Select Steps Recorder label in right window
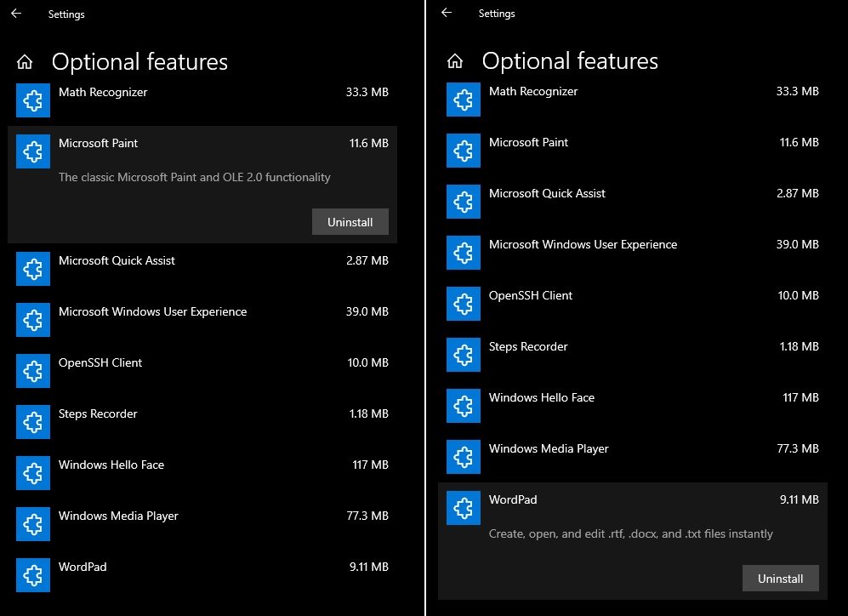Image resolution: width=848 pixels, height=616 pixels. pos(528,346)
